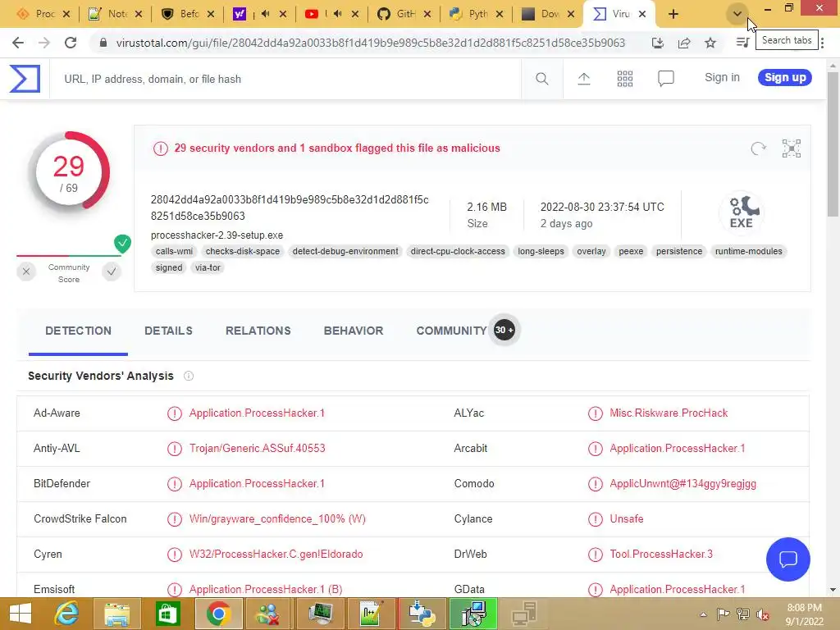The image size is (840, 630).
Task: Open File Explorer from taskbar
Action: click(x=117, y=614)
